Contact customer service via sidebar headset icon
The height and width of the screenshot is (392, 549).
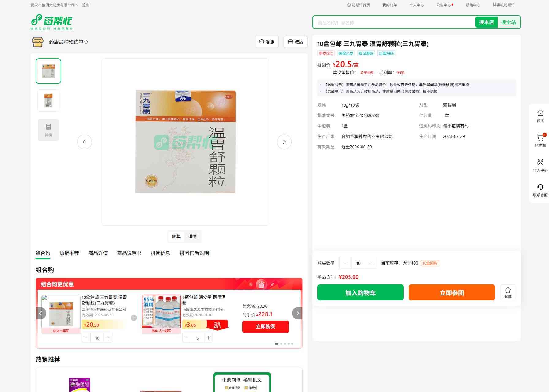[540, 190]
